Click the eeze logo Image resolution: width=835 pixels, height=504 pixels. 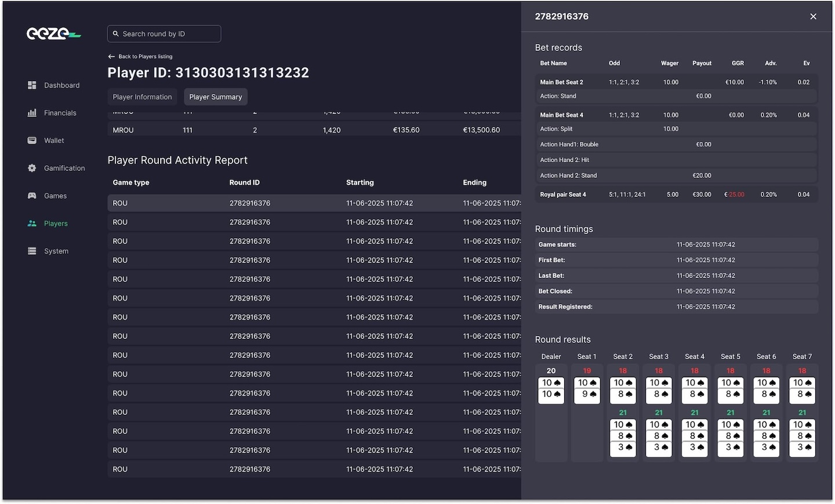click(x=53, y=34)
